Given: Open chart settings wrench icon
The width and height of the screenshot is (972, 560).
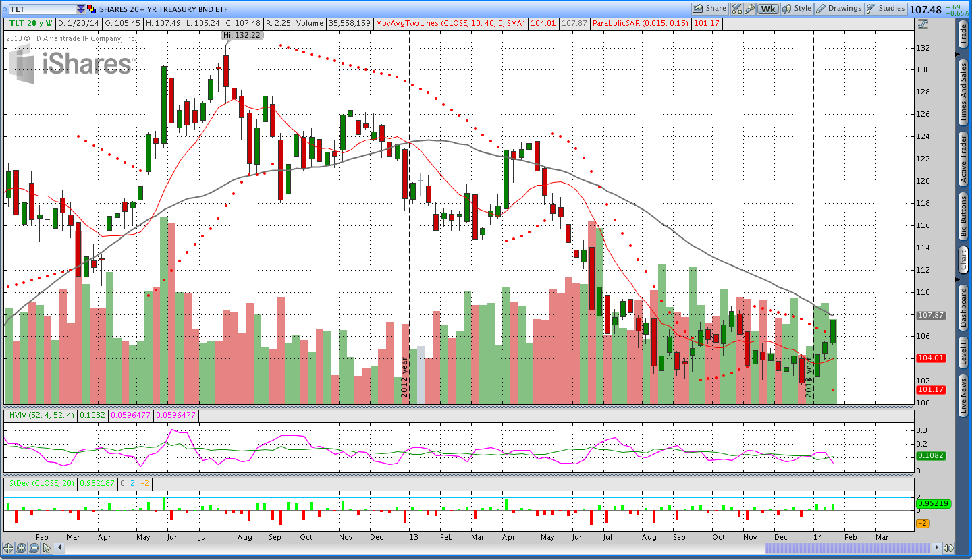Looking at the screenshot, I should 749,9.
